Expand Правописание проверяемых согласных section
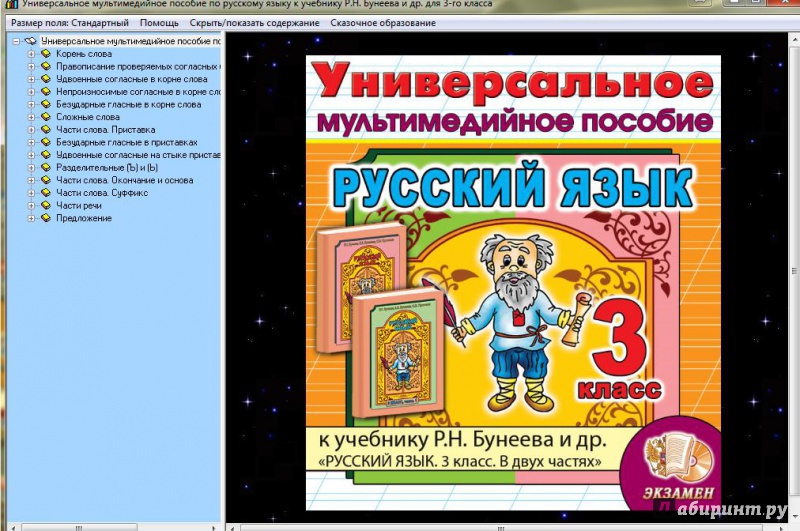This screenshot has width=800, height=531. coord(31,66)
